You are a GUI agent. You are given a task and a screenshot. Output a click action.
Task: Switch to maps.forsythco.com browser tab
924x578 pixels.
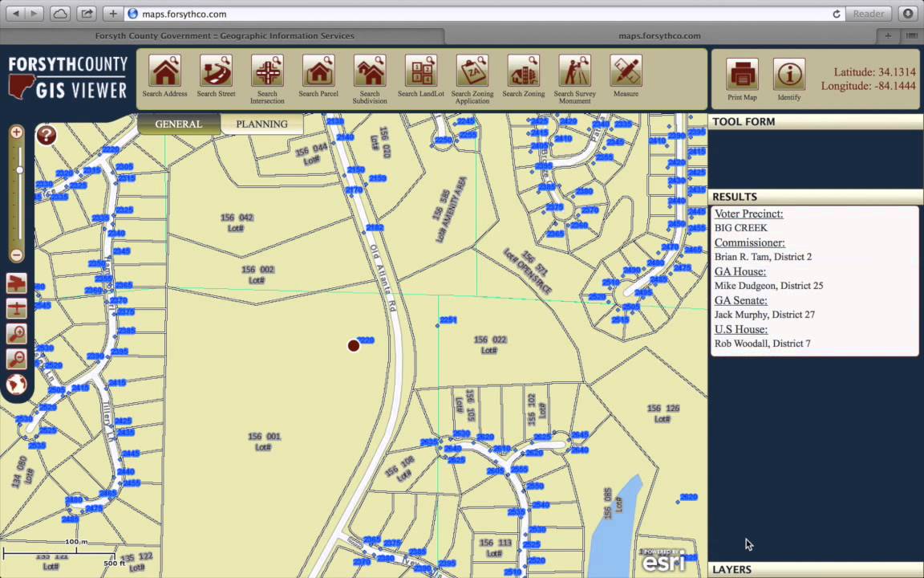click(x=659, y=36)
